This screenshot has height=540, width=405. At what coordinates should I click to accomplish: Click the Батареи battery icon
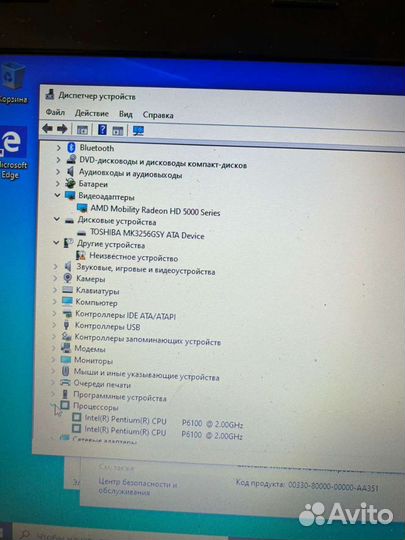coord(70,184)
